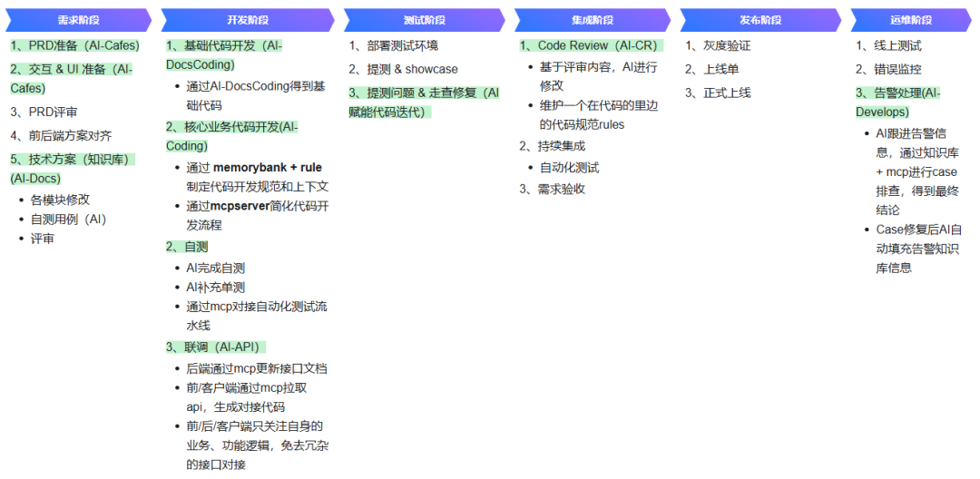Open the 提测问题 & 走查修复 highlighted item

424,93
